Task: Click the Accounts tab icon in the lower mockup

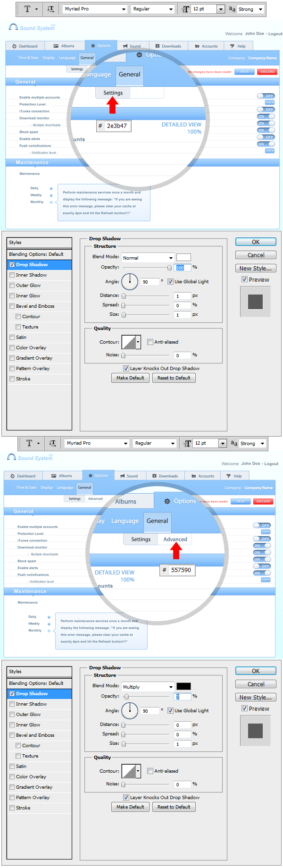Action: click(193, 476)
